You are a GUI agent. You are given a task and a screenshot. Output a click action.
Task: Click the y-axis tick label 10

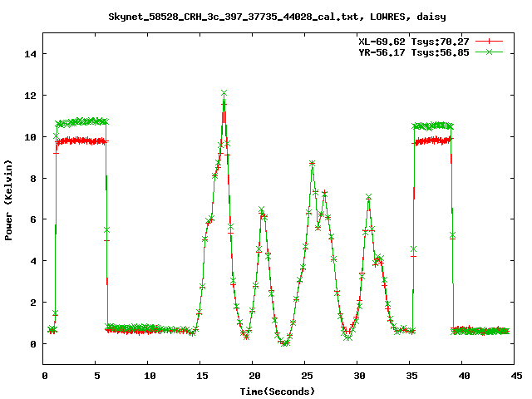(x=30, y=137)
